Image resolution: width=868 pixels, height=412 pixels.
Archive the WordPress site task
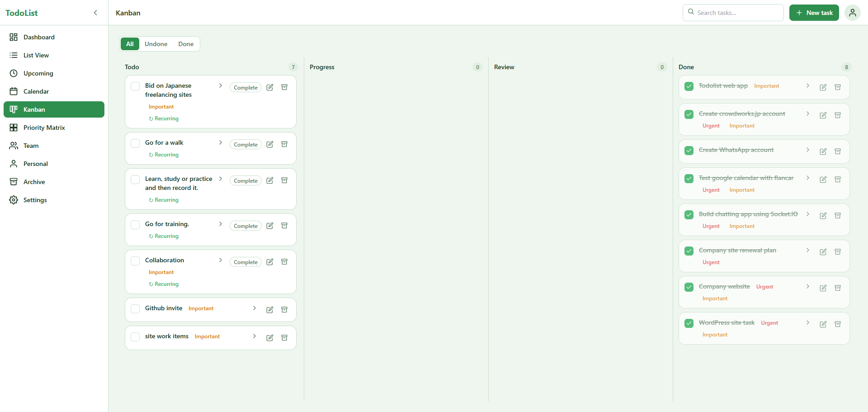(x=838, y=324)
